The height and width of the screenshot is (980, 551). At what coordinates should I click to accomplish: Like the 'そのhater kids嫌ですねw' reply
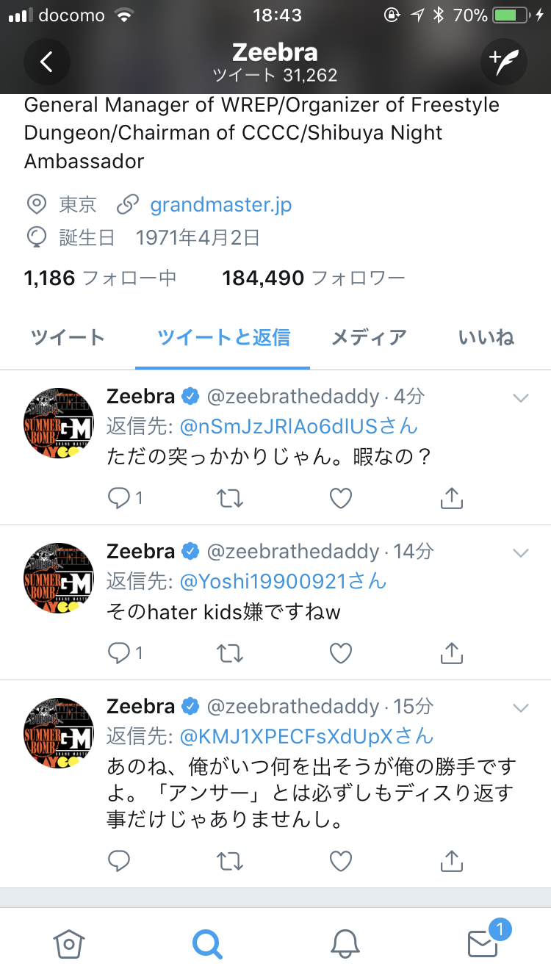click(x=340, y=653)
